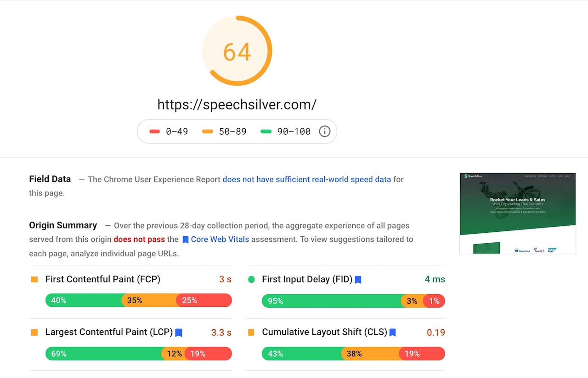
Task: Click the speechsilver.com page screenshot thumbnail
Action: 518,213
